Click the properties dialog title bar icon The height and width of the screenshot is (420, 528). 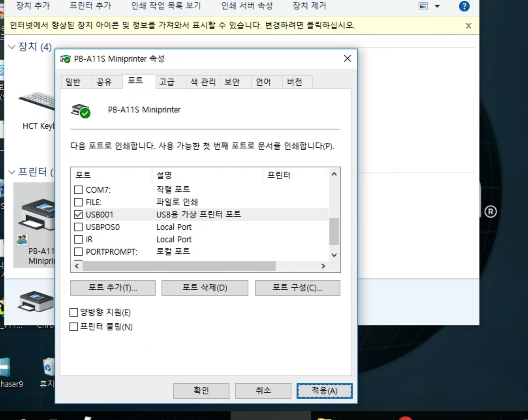pos(65,59)
